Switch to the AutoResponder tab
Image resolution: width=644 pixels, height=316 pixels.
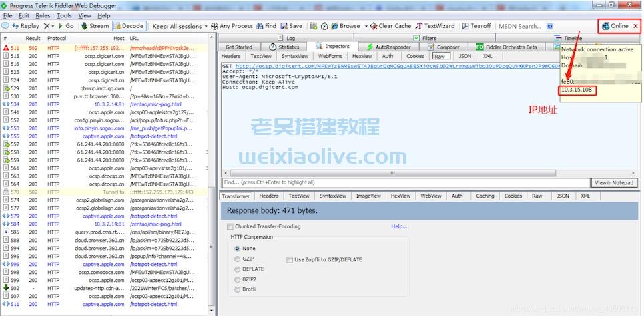(x=389, y=47)
